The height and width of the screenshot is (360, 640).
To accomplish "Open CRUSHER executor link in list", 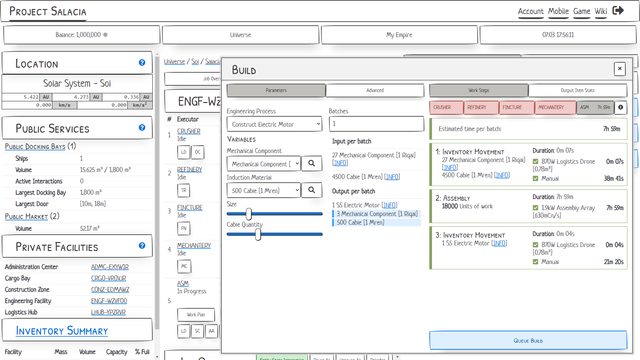I will [189, 131].
